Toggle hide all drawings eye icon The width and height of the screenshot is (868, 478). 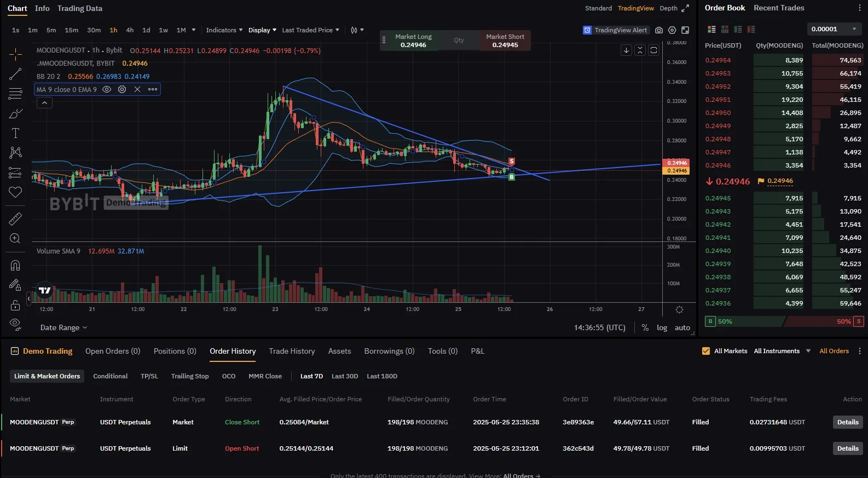point(15,324)
